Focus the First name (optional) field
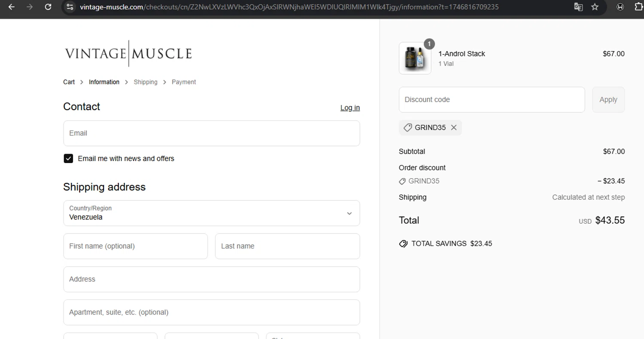The width and height of the screenshot is (644, 339). click(x=136, y=246)
